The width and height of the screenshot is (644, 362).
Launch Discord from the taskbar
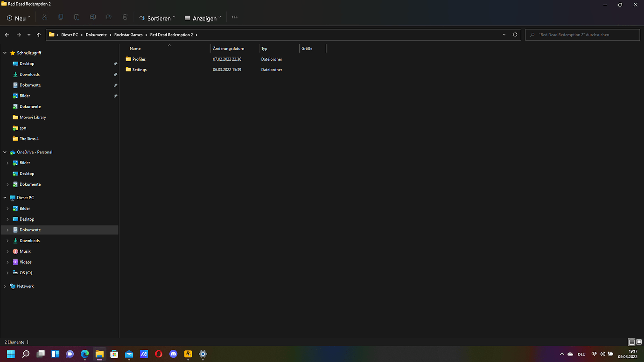click(173, 354)
